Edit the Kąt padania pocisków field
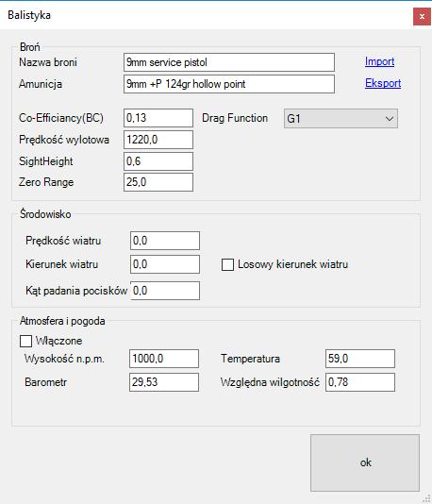The height and width of the screenshot is (504, 432). [x=165, y=291]
